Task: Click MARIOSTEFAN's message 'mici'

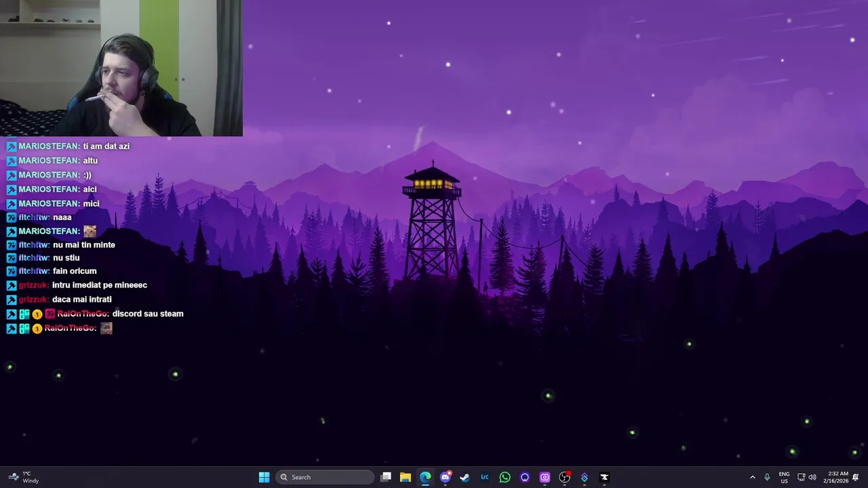Action: point(91,203)
